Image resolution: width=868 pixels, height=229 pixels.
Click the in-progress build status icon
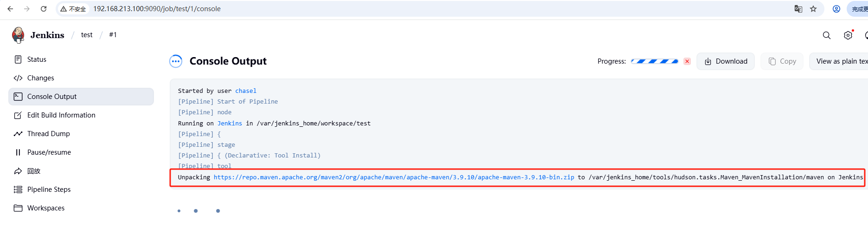(x=176, y=61)
